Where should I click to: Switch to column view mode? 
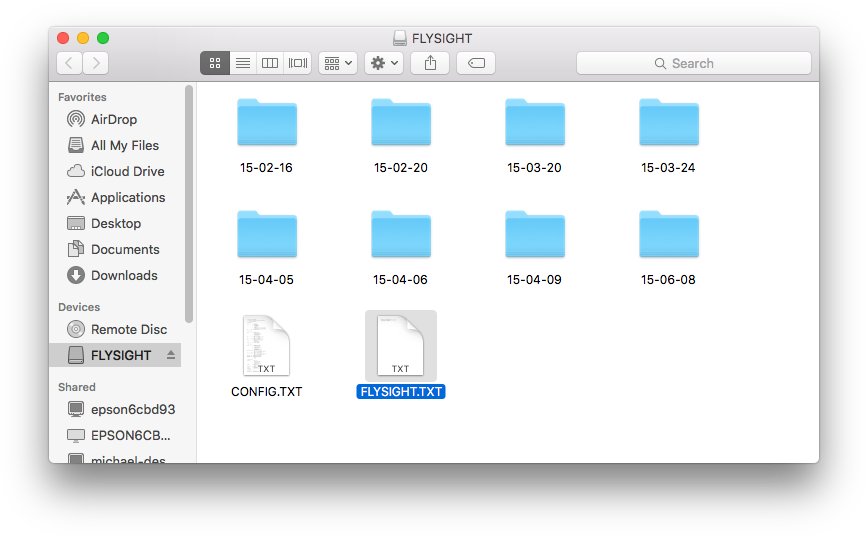pos(270,63)
